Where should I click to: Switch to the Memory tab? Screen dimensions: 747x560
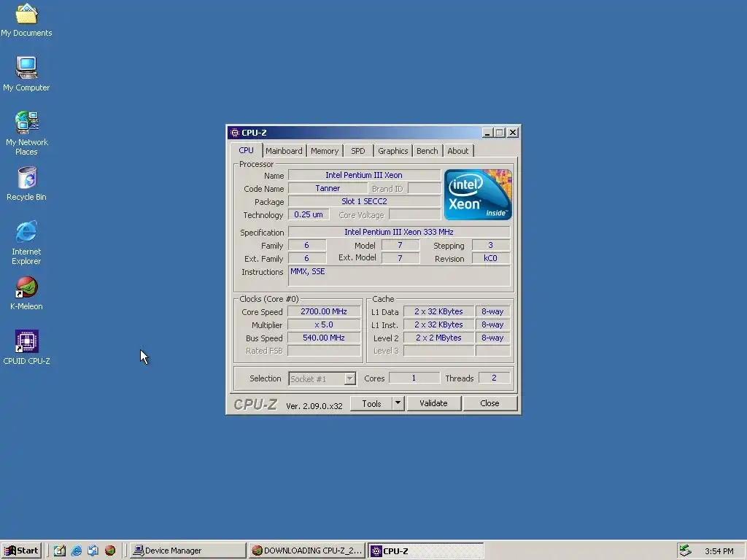point(325,151)
